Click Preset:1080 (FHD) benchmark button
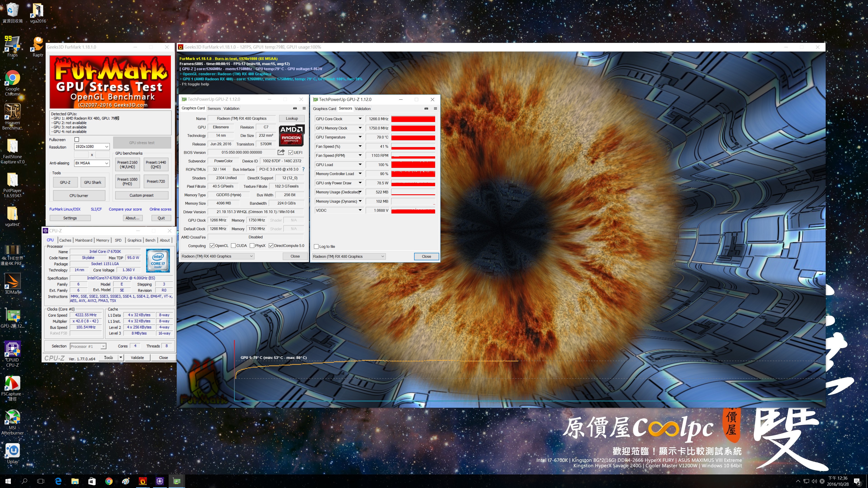Viewport: 868px width, 488px height. click(x=127, y=181)
